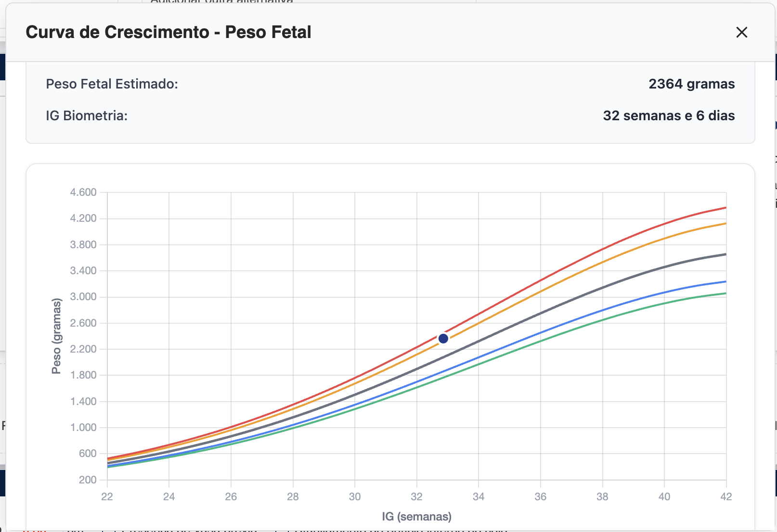Click the red curve's endpoint at week 42
Image resolution: width=777 pixels, height=532 pixels.
(x=725, y=208)
